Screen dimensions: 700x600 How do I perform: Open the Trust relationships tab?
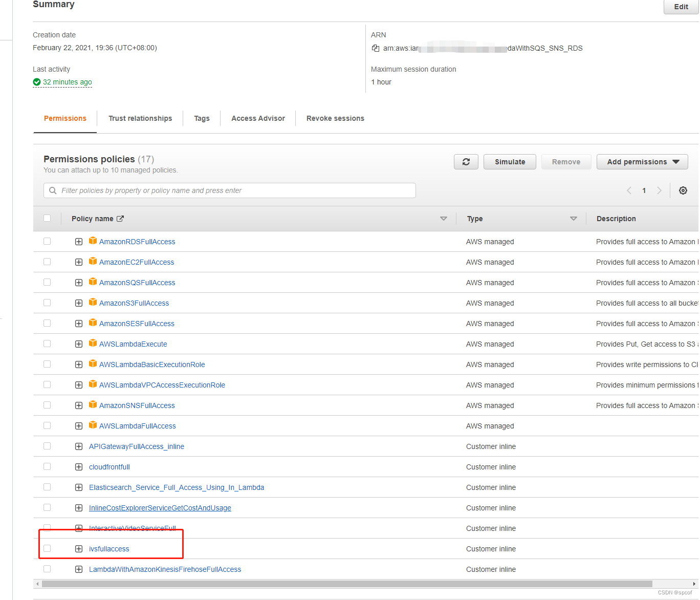[140, 118]
